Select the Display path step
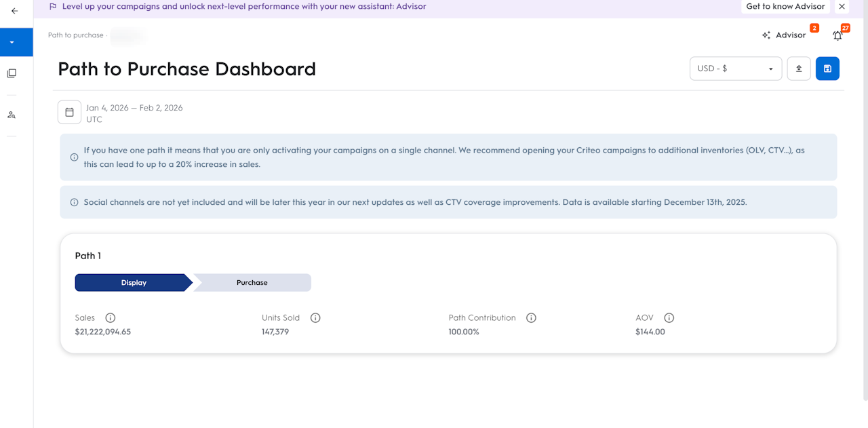The height and width of the screenshot is (428, 868). (134, 283)
